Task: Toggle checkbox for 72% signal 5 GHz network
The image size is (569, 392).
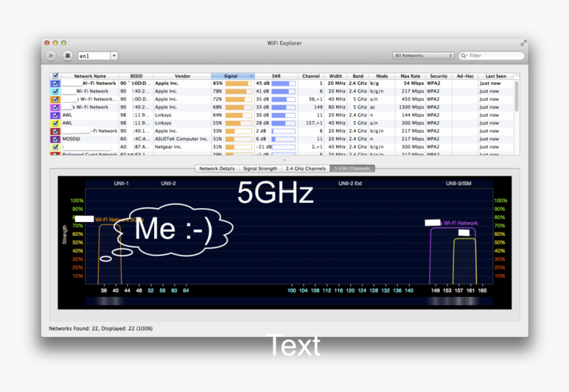Action: click(55, 99)
